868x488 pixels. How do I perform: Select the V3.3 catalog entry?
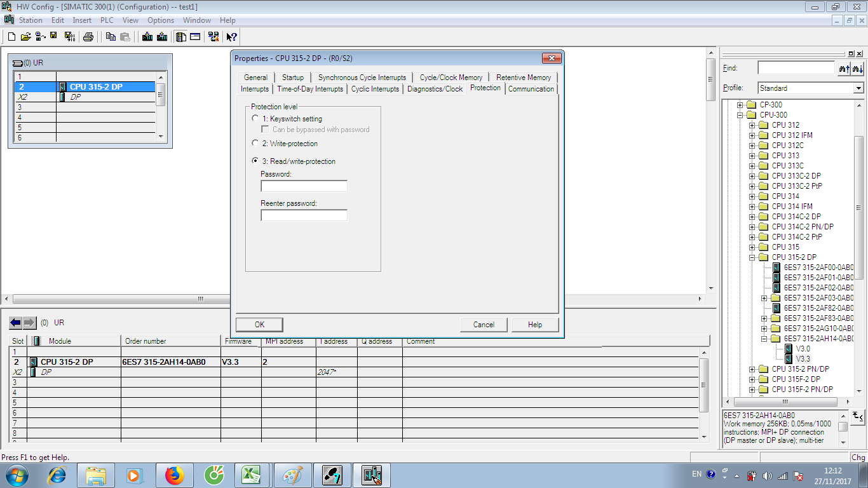tap(803, 359)
